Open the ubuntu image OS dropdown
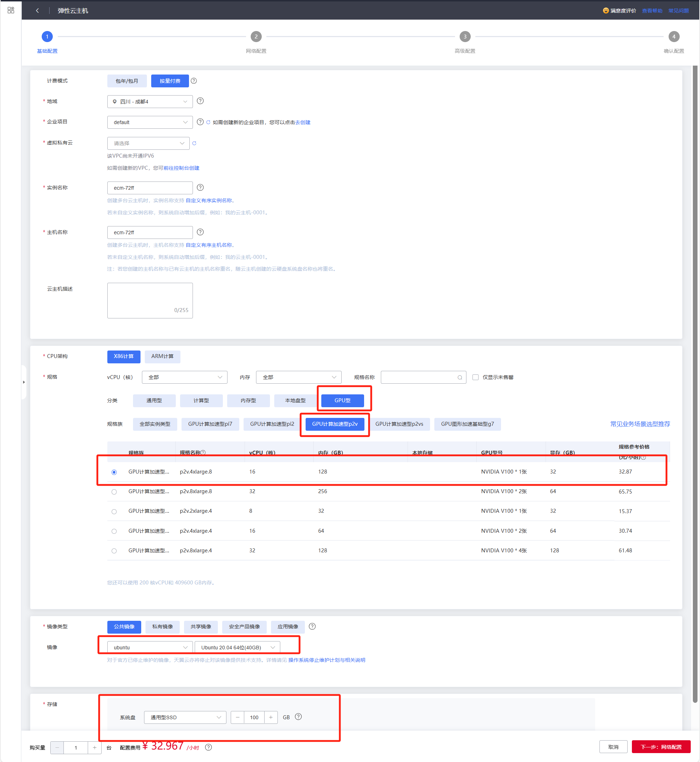 [x=150, y=647]
